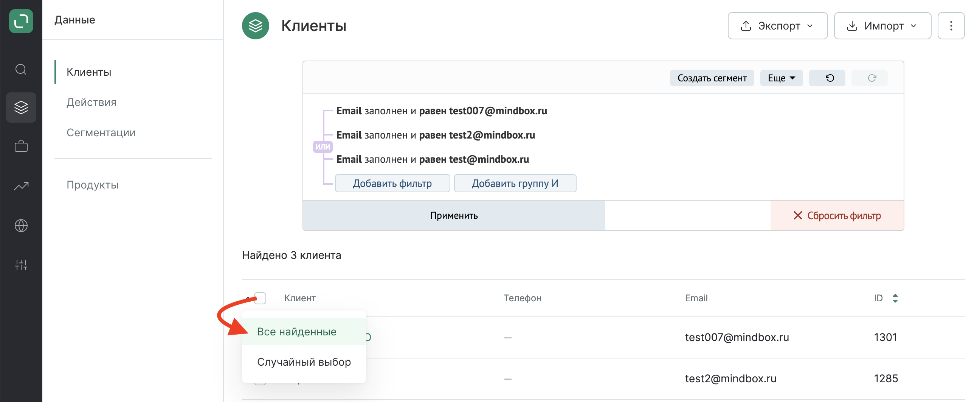This screenshot has width=980, height=402.
Task: Click the Mindbox logo icon
Action: coord(21,21)
